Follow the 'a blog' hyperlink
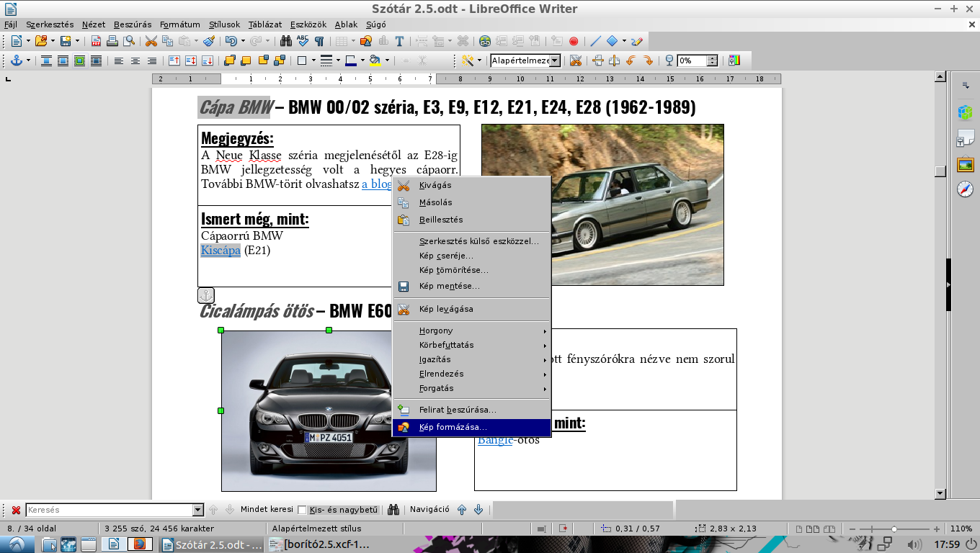This screenshot has height=553, width=980. click(x=376, y=184)
